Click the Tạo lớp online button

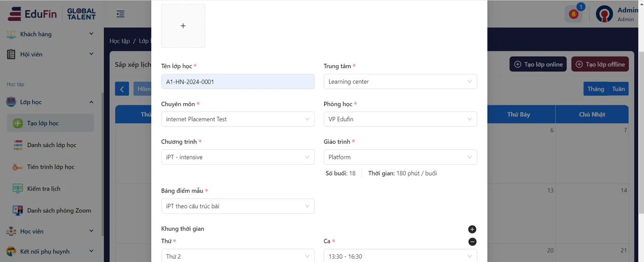pyautogui.click(x=538, y=64)
